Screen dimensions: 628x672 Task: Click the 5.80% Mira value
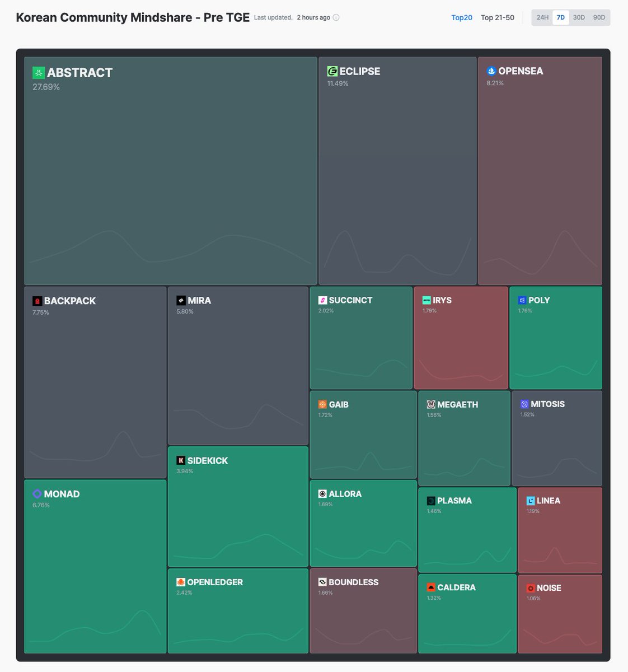[x=185, y=311]
